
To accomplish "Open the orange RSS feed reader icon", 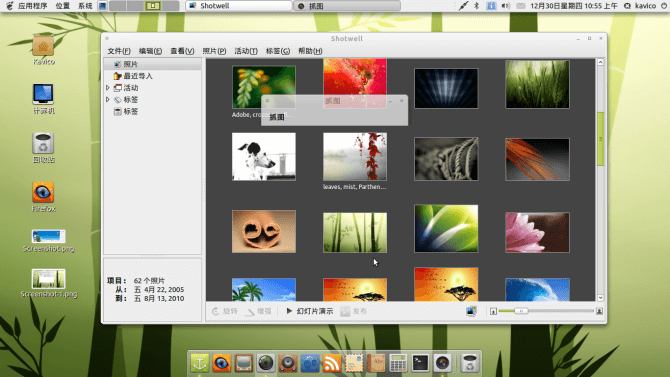I will coord(332,363).
